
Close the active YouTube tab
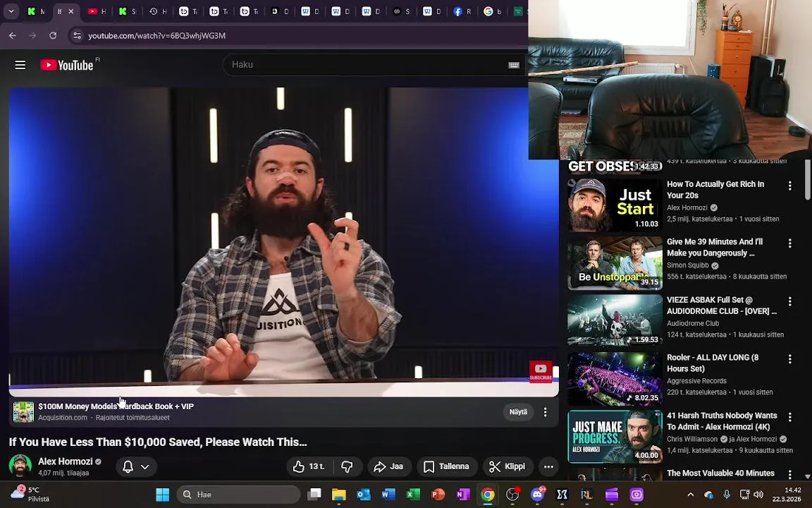pyautogui.click(x=71, y=11)
